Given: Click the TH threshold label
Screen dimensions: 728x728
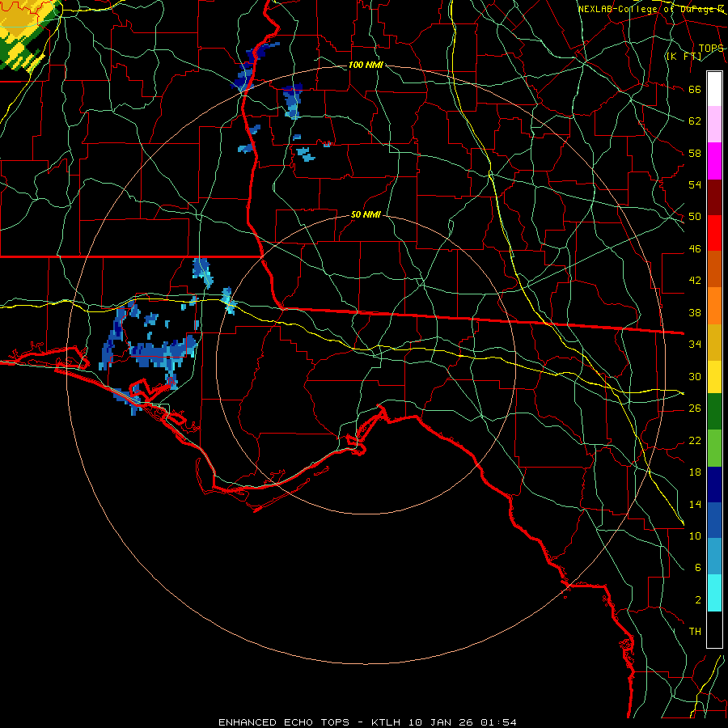Looking at the screenshot, I should 695,631.
